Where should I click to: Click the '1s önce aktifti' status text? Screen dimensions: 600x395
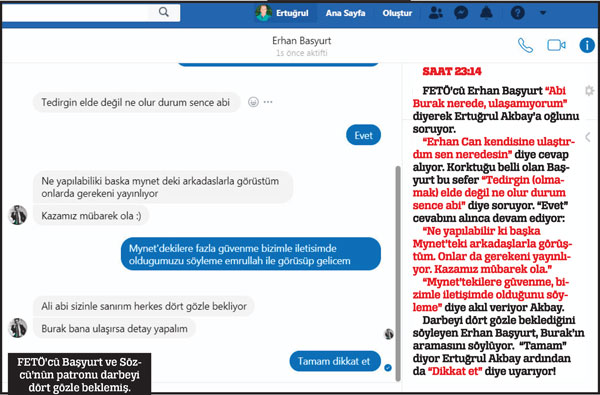click(302, 53)
